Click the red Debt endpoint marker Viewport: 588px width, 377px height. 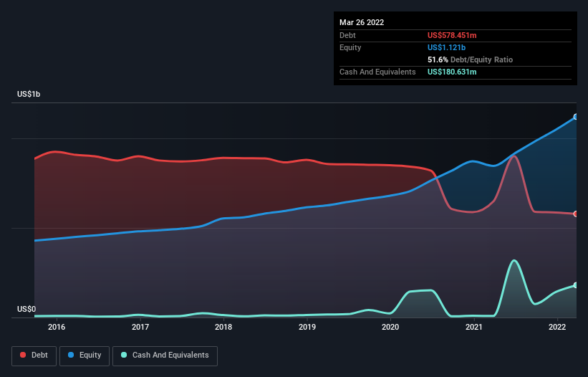click(576, 214)
